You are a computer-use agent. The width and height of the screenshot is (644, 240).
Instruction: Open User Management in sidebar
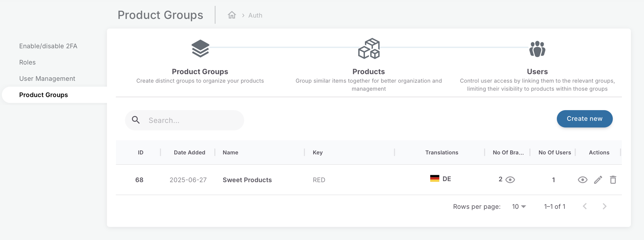47,79
